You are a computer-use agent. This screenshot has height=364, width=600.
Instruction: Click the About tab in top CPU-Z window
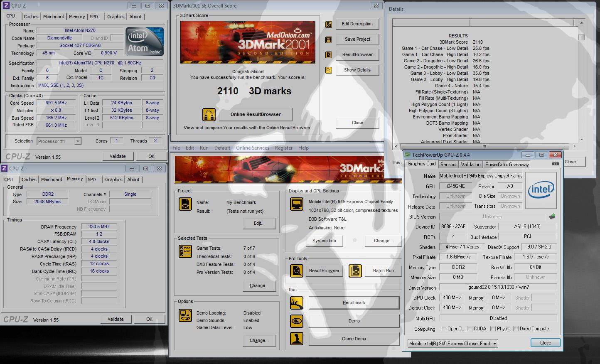pyautogui.click(x=135, y=17)
